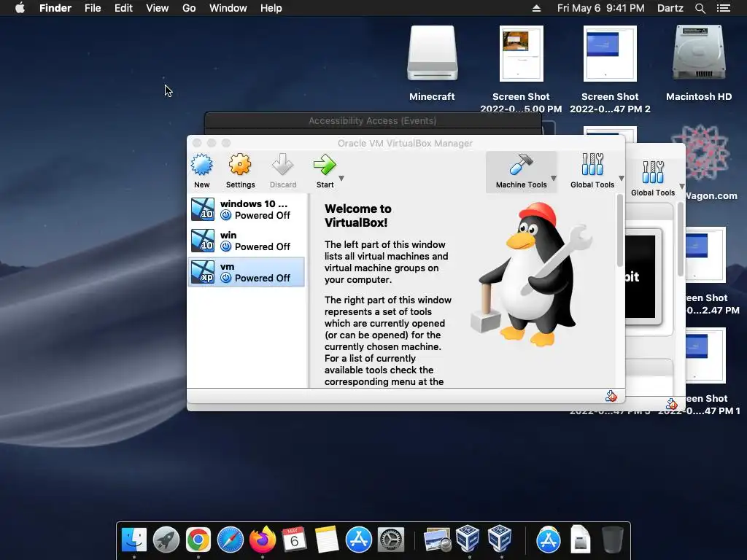Open Launchpad from the Dock
The image size is (747, 560).
166,540
